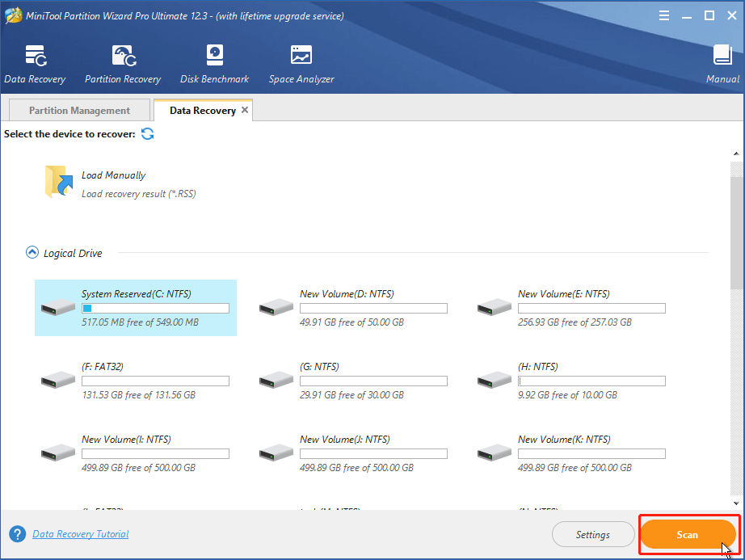Screen dimensions: 745x560
Task: Select 'New Volume(K: NTFS)' label
Action: click(564, 440)
